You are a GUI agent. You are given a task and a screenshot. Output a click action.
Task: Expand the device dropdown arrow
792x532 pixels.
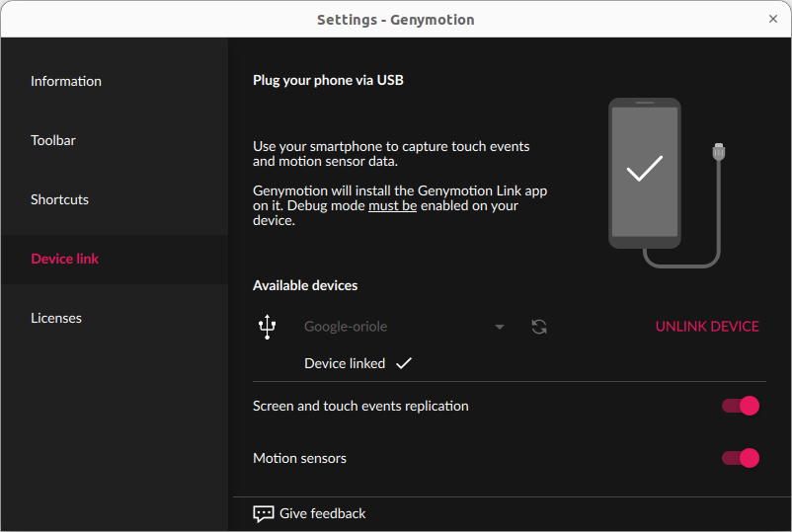click(x=500, y=327)
